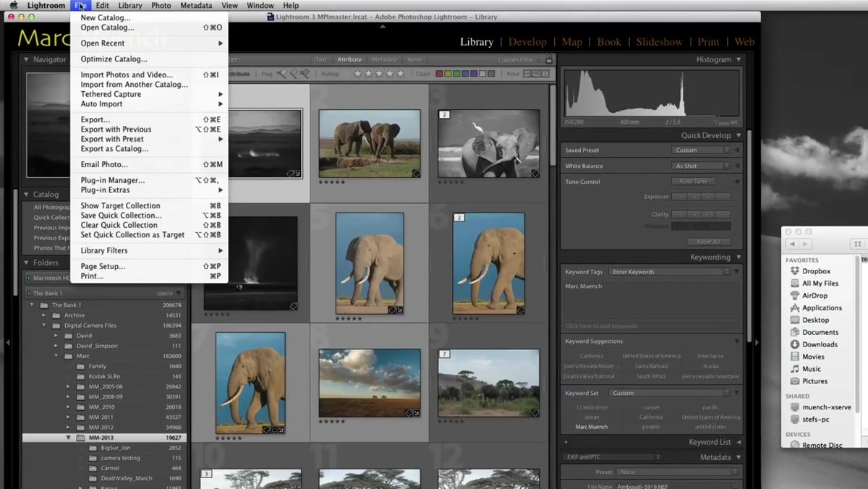
Task: Collapse the Metadata panel
Action: [739, 457]
